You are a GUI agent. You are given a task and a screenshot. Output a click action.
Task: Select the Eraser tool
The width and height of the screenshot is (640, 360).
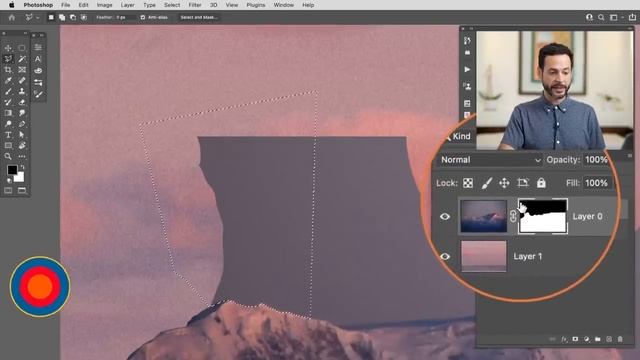click(x=22, y=102)
